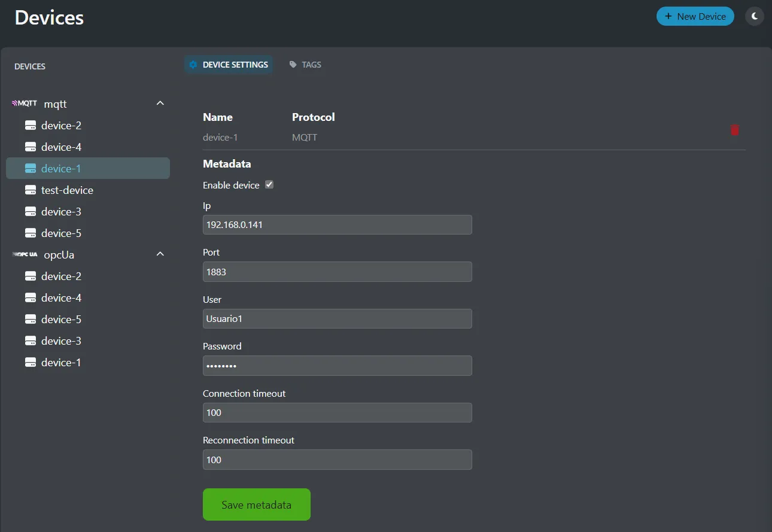Switch to the Tags tab
The image size is (772, 532).
pos(305,65)
